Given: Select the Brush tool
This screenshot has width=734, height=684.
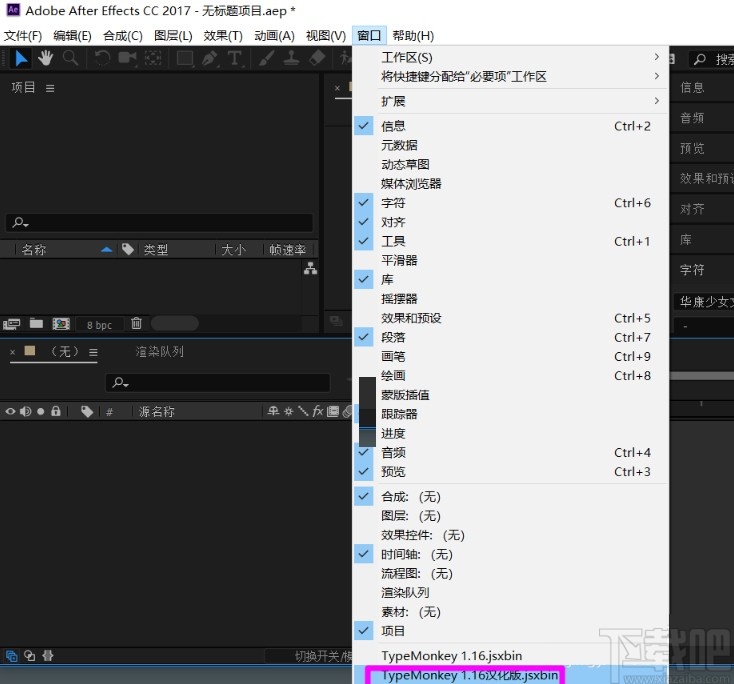Looking at the screenshot, I should (266, 59).
